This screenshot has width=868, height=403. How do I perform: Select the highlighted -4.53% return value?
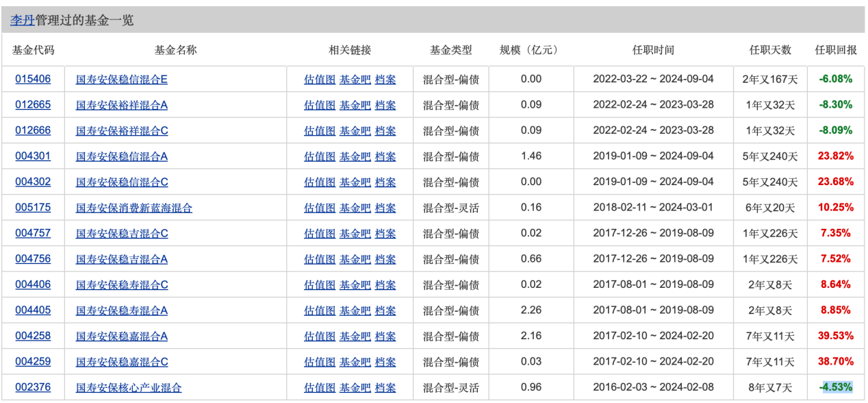(x=837, y=388)
